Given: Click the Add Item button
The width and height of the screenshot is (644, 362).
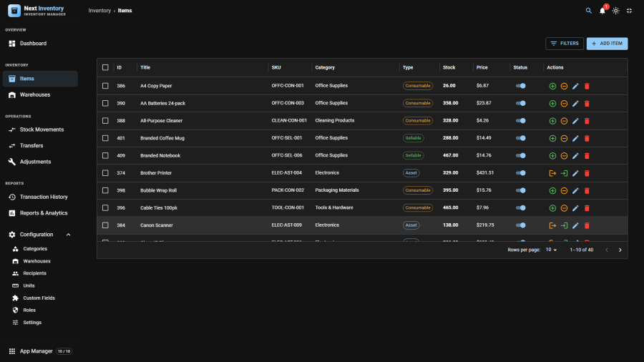Looking at the screenshot, I should [607, 44].
